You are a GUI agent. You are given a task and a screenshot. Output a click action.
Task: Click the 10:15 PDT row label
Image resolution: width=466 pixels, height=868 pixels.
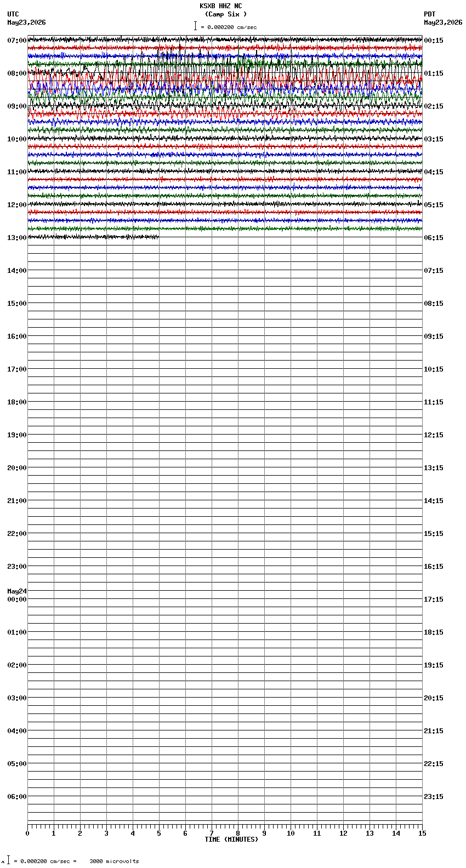click(x=434, y=369)
